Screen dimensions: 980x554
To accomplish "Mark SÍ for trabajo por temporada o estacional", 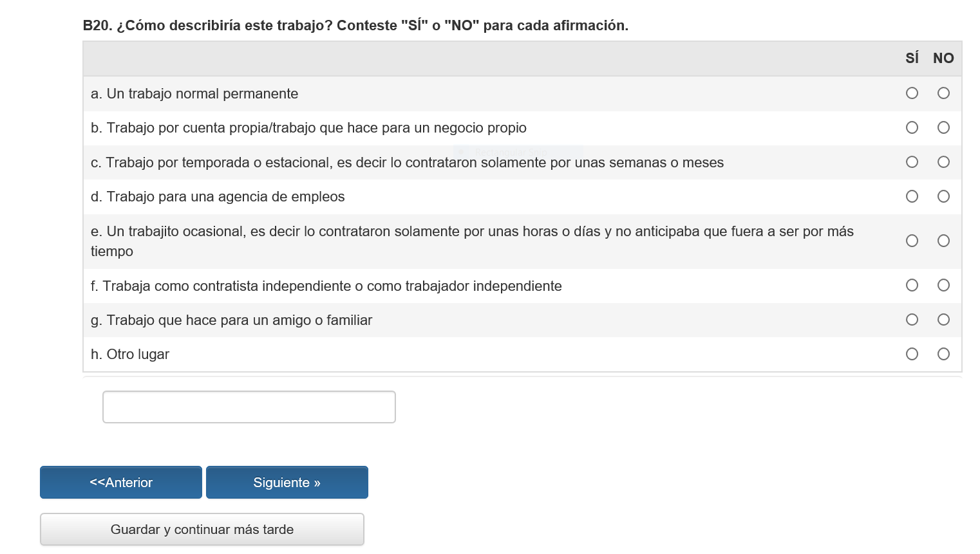I will coord(912,162).
